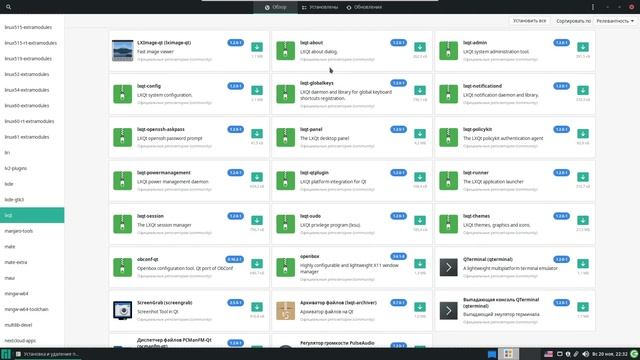
Task: Open the Релевантность sort dropdown
Action: (615, 21)
